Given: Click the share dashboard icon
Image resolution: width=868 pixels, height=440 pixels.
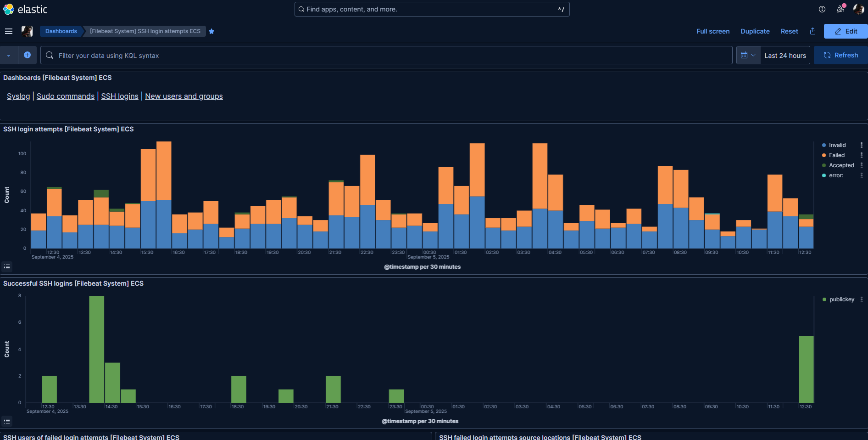Looking at the screenshot, I should pyautogui.click(x=812, y=31).
